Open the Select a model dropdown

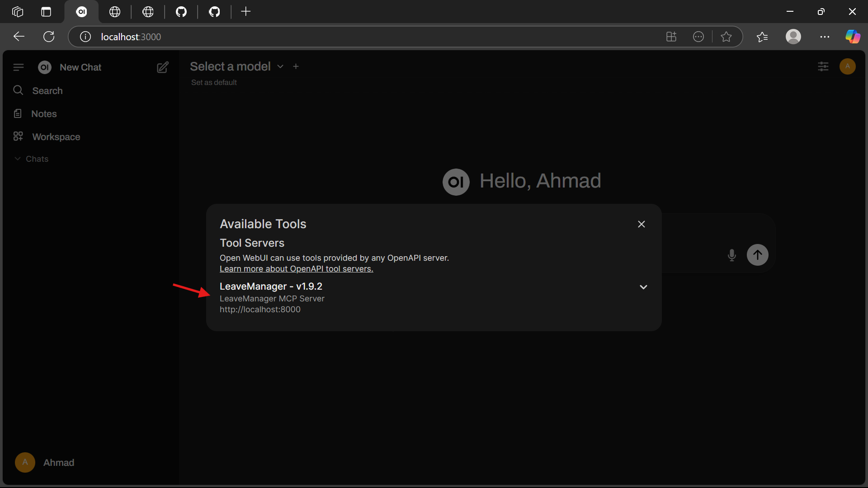tap(236, 66)
